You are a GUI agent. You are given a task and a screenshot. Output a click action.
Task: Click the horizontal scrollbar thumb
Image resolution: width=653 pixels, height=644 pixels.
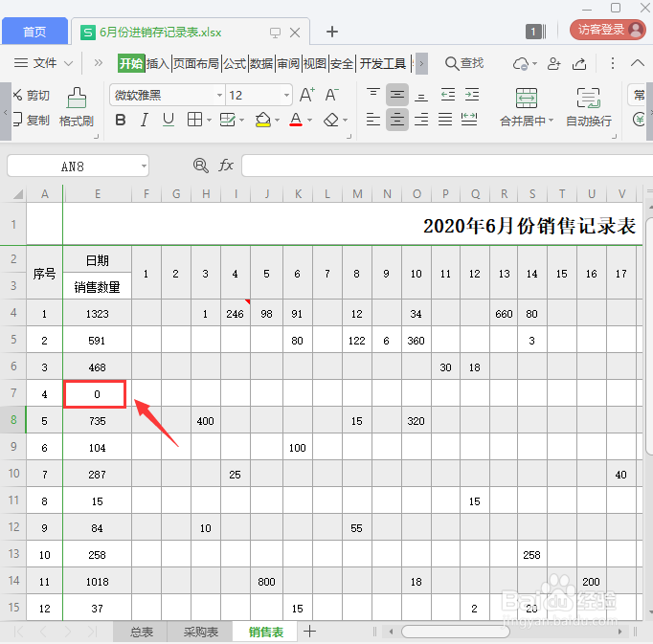455,632
